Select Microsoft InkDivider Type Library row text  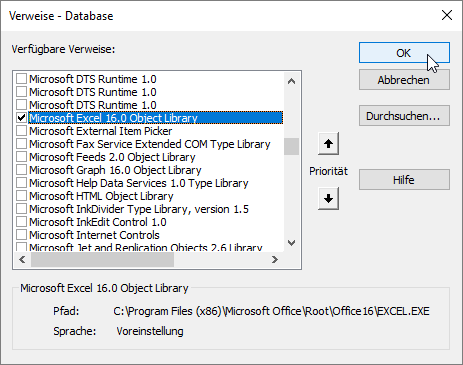tap(139, 209)
